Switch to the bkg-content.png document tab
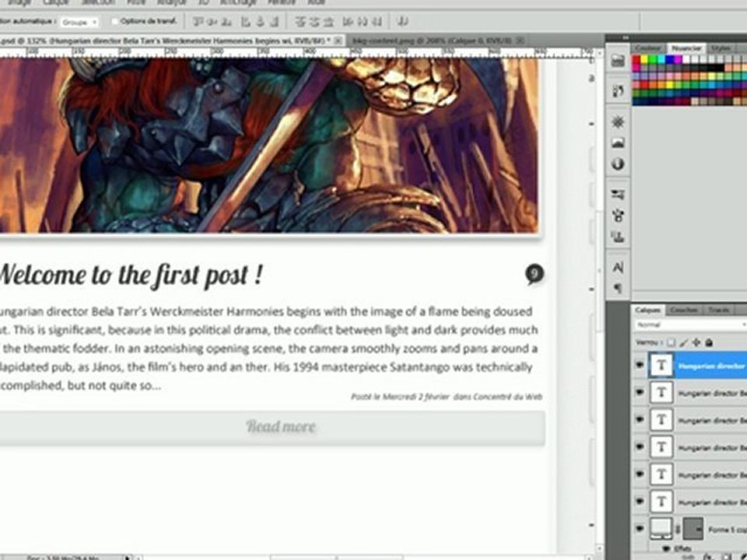 coord(433,41)
